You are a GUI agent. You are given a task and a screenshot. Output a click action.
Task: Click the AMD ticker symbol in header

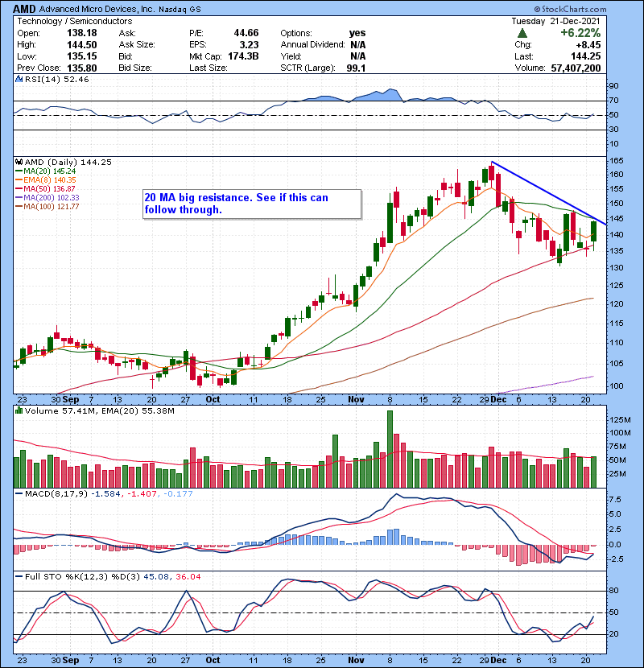[x=24, y=9]
